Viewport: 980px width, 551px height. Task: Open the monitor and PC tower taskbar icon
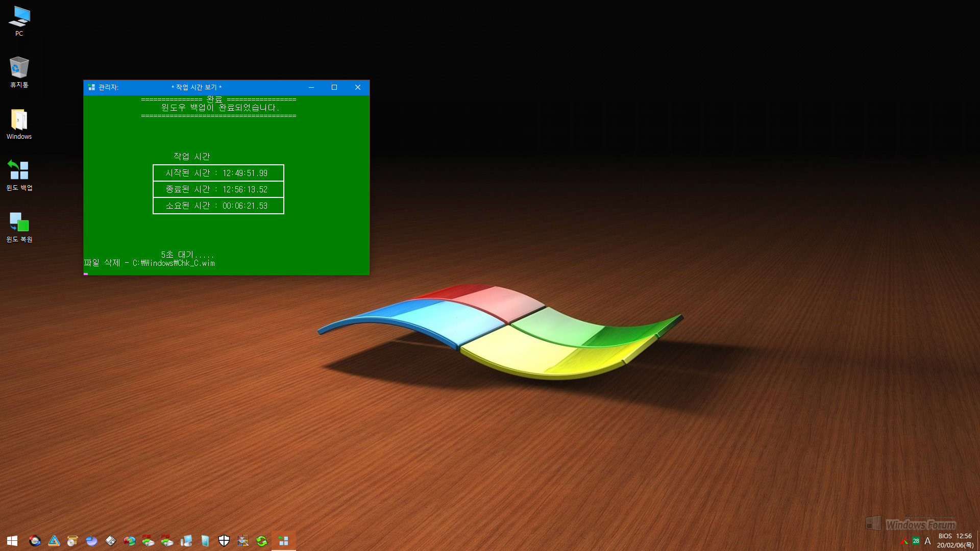point(186,541)
